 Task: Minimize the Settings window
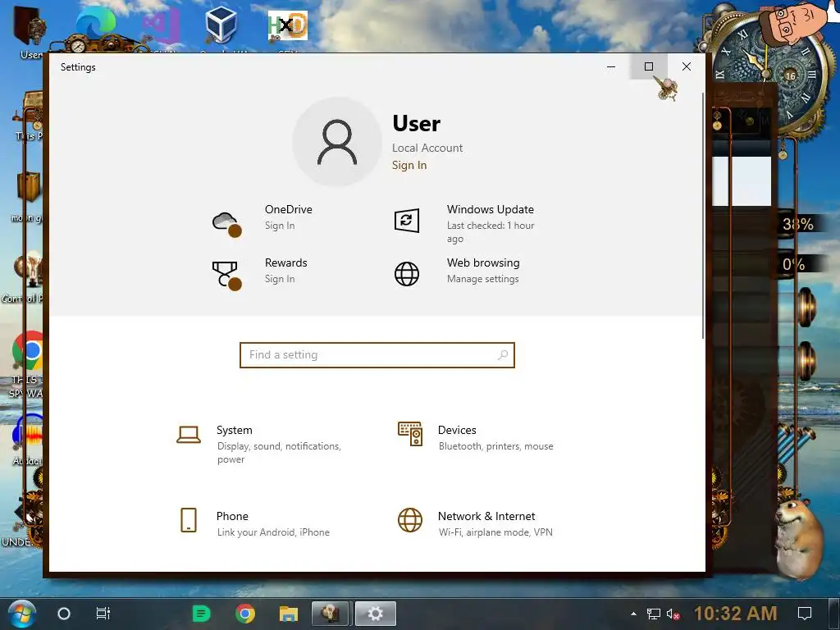(610, 66)
